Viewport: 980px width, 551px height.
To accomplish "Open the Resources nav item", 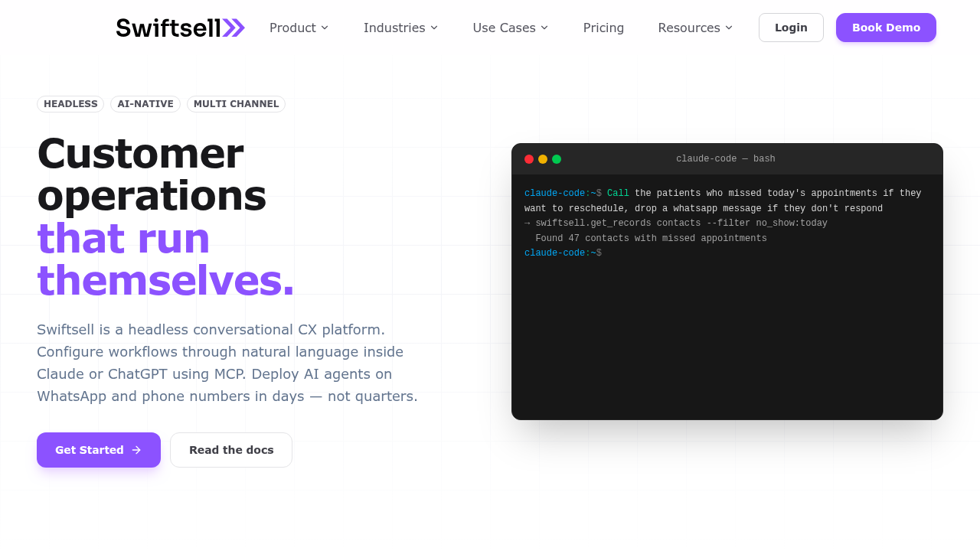I will pyautogui.click(x=695, y=28).
